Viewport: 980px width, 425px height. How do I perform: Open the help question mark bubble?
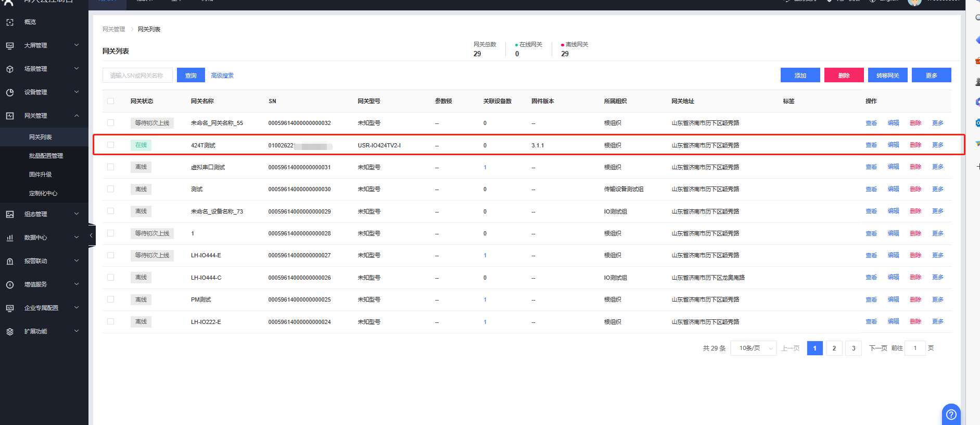pos(951,415)
